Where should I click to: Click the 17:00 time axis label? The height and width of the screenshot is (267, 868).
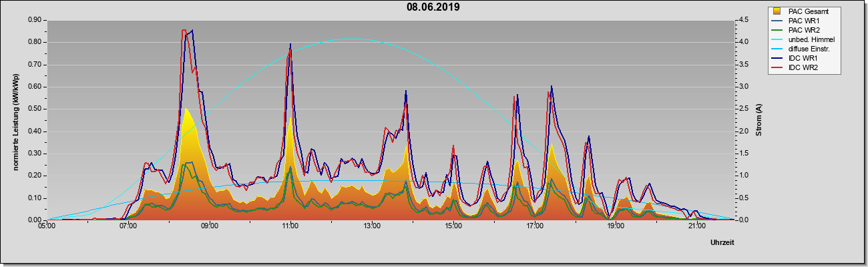[x=534, y=226]
